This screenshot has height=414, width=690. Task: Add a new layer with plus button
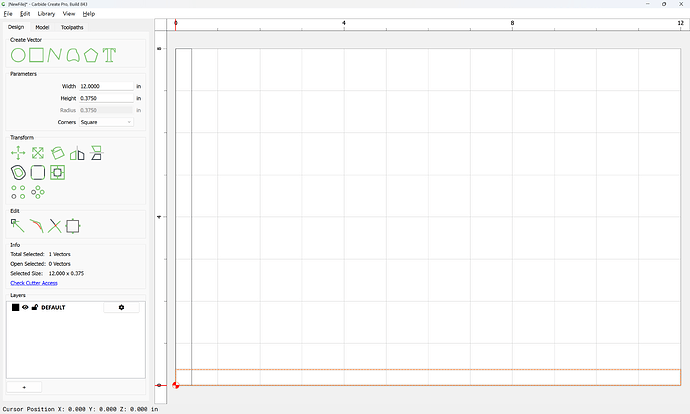pyautogui.click(x=24, y=387)
